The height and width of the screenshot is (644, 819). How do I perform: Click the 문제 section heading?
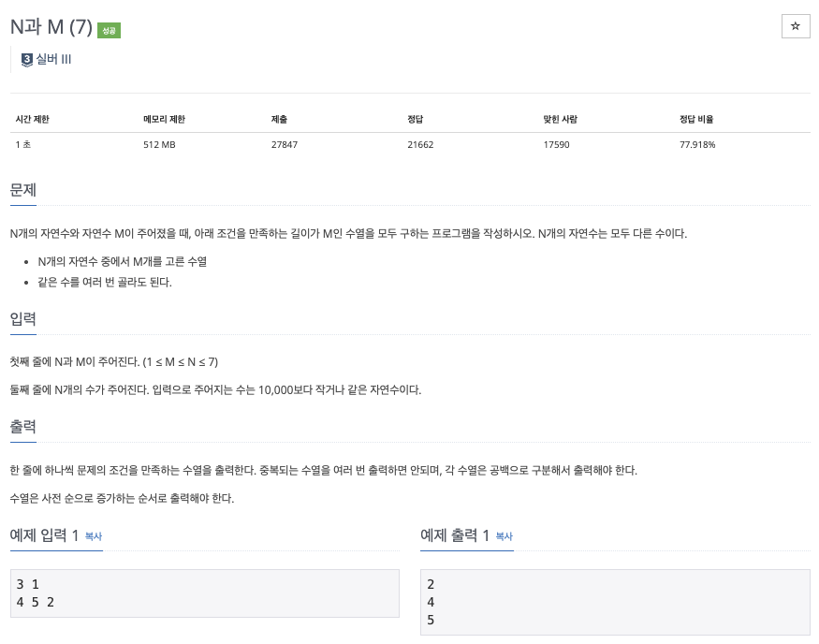23,190
